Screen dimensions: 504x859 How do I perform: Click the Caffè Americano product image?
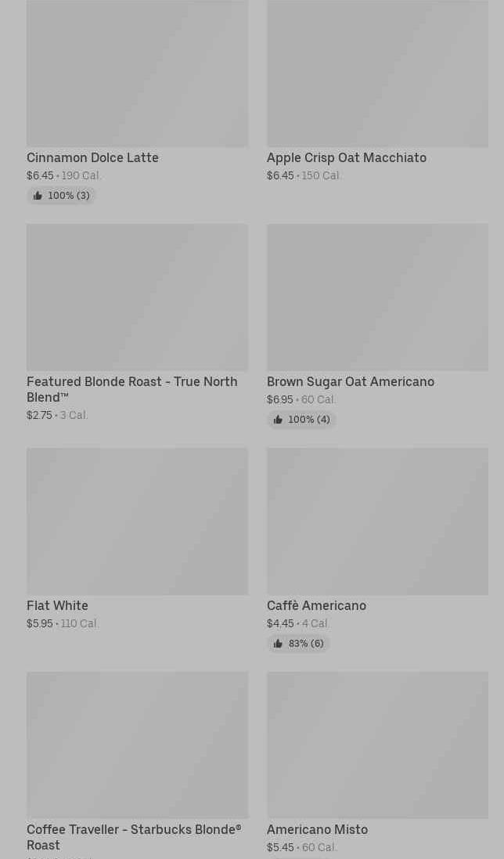[x=377, y=522]
